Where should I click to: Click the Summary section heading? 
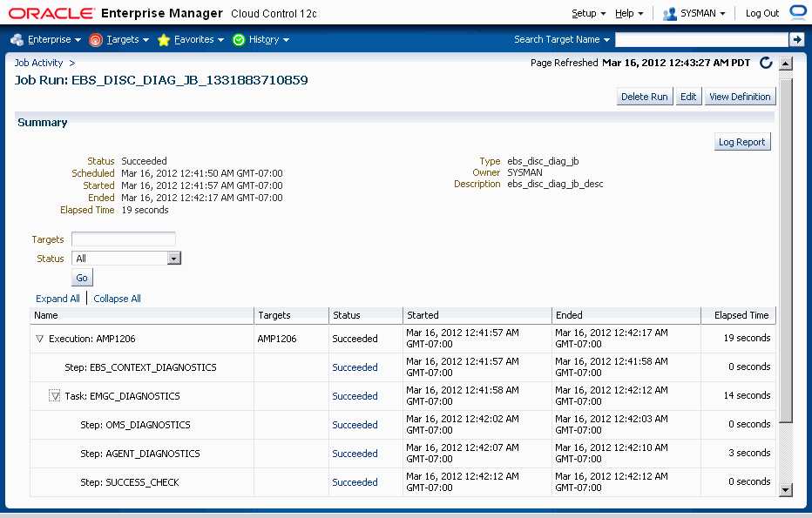pos(43,123)
